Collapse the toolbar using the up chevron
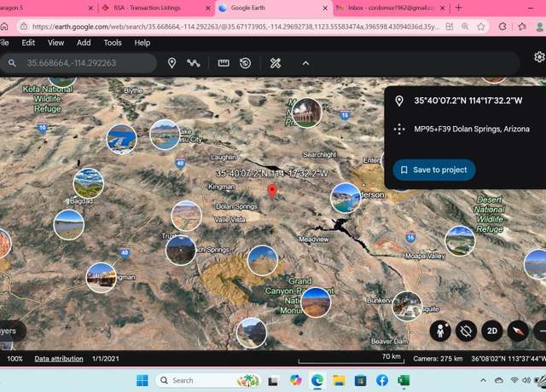 [x=305, y=63]
